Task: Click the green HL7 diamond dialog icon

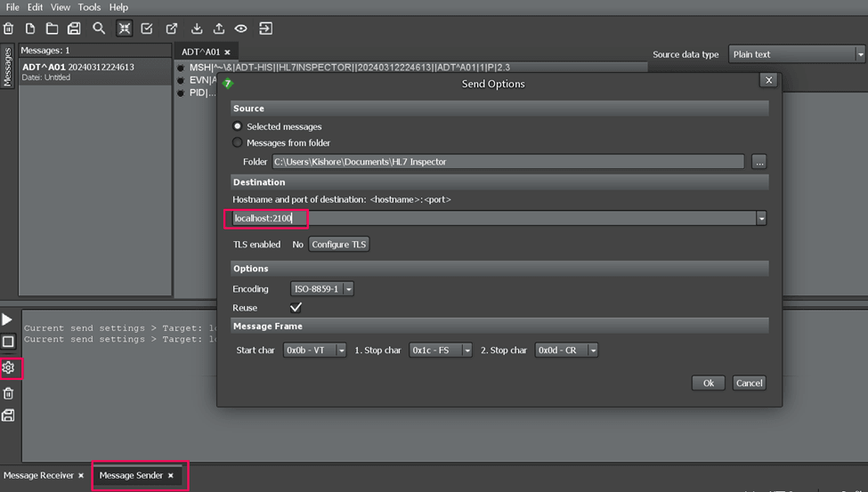Action: (x=228, y=84)
